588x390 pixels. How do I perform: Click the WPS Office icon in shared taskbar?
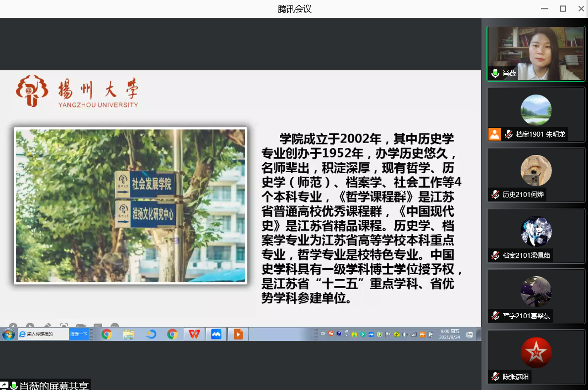coord(194,335)
